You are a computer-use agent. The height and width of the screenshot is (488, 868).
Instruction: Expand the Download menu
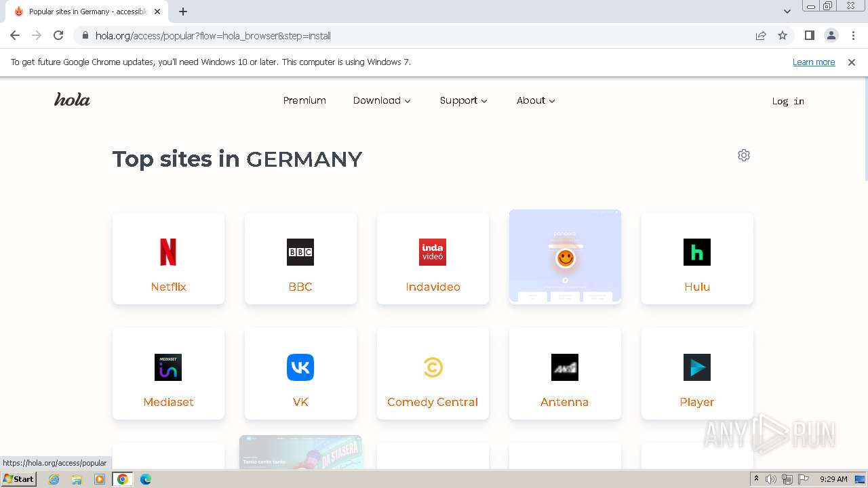tap(382, 100)
